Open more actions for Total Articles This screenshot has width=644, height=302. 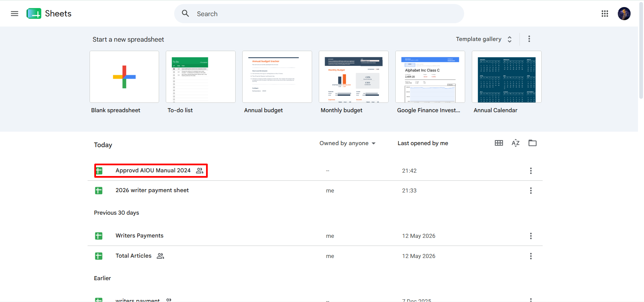click(531, 256)
